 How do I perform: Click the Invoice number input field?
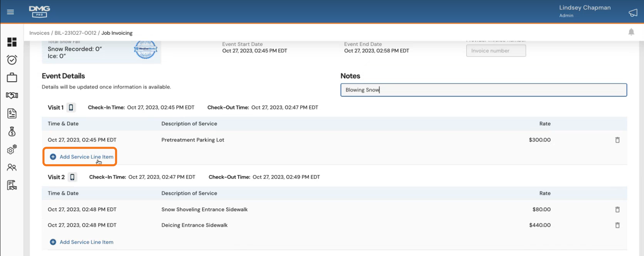[x=496, y=50]
